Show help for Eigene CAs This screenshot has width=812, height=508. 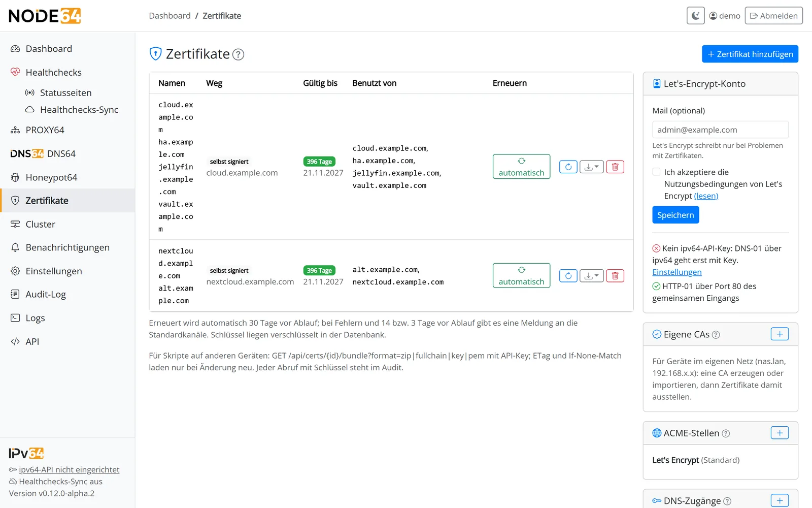pyautogui.click(x=716, y=335)
